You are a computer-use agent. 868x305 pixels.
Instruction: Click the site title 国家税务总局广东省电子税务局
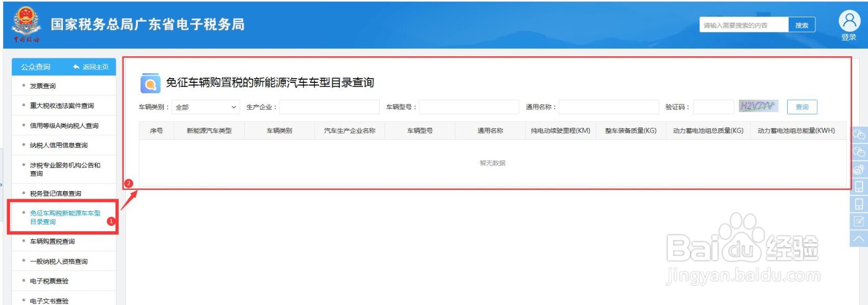coord(148,24)
